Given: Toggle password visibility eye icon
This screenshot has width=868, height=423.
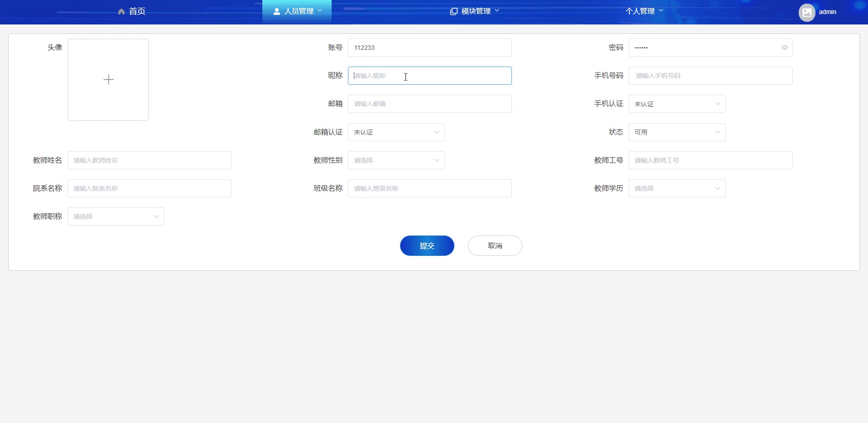Looking at the screenshot, I should click(785, 48).
